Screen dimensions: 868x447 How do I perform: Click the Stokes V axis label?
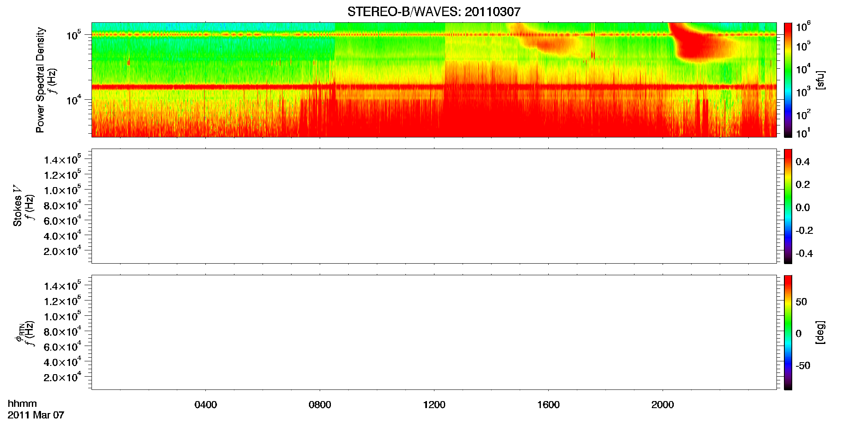click(x=17, y=206)
